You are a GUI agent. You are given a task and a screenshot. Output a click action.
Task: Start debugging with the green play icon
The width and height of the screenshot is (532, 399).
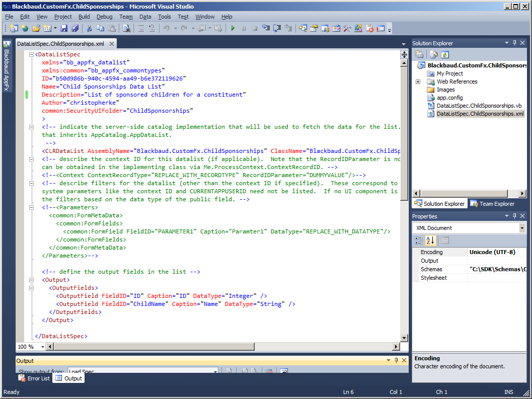coord(233,28)
